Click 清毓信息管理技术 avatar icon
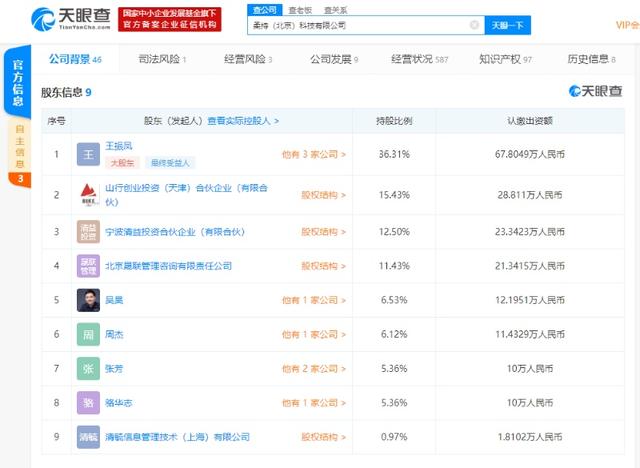 [88, 437]
